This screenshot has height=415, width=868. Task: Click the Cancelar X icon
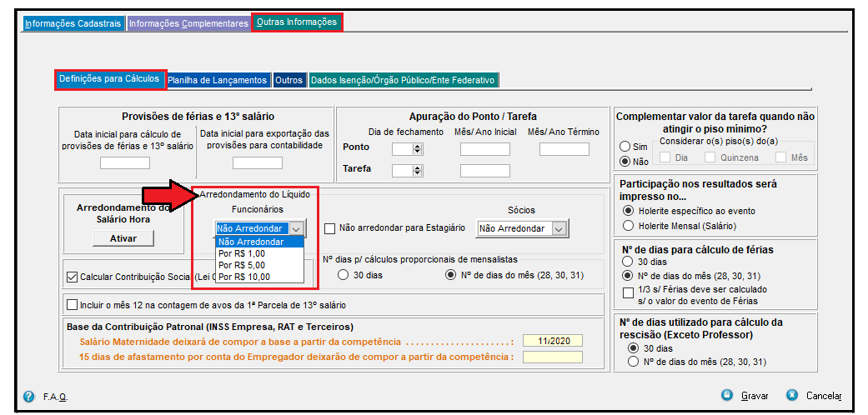point(792,395)
